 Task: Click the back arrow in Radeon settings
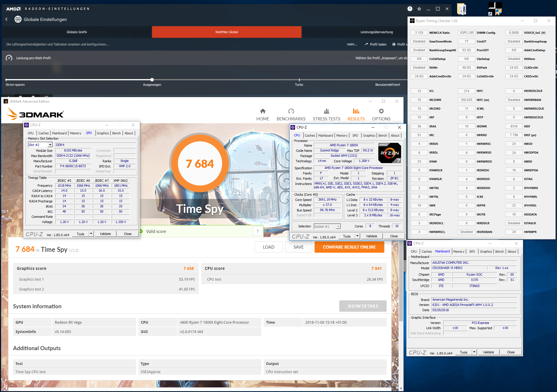tap(6, 19)
